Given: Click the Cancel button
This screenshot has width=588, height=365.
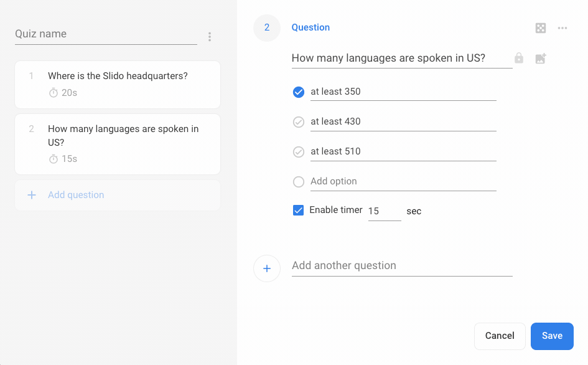Looking at the screenshot, I should tap(500, 336).
